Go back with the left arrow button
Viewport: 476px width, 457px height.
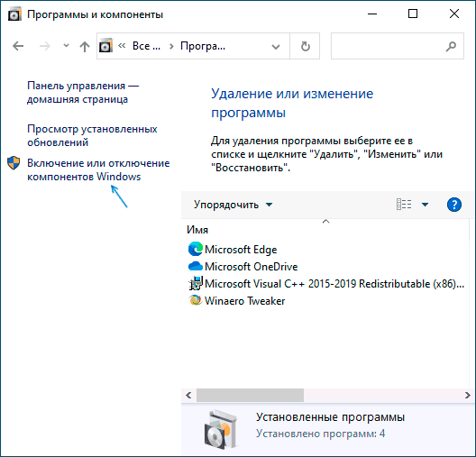coord(18,46)
